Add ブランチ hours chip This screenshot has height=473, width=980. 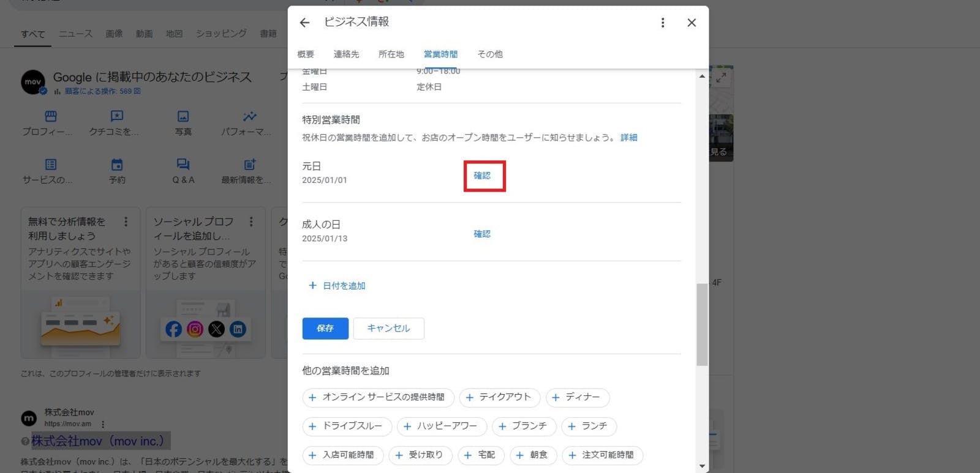[524, 426]
